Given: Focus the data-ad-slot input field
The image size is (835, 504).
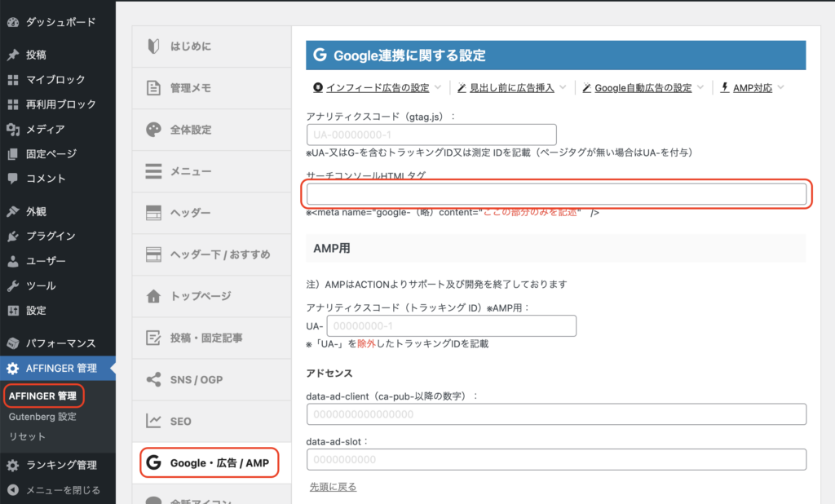Looking at the screenshot, I should coord(556,460).
